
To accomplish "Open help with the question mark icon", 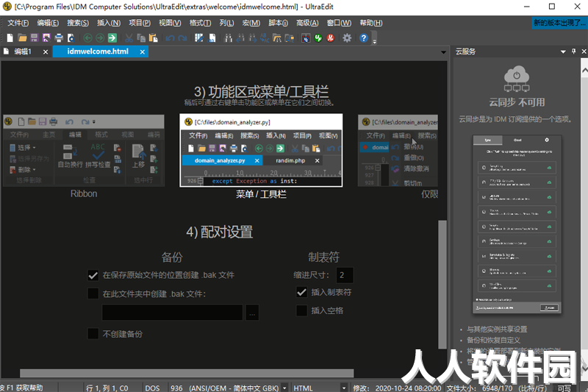I will [363, 38].
